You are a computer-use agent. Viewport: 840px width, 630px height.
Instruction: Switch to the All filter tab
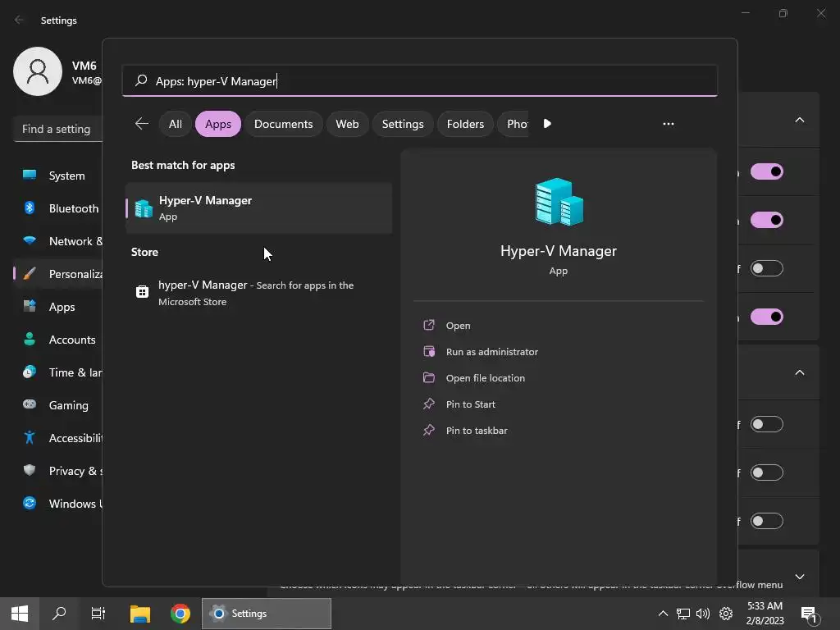point(176,124)
